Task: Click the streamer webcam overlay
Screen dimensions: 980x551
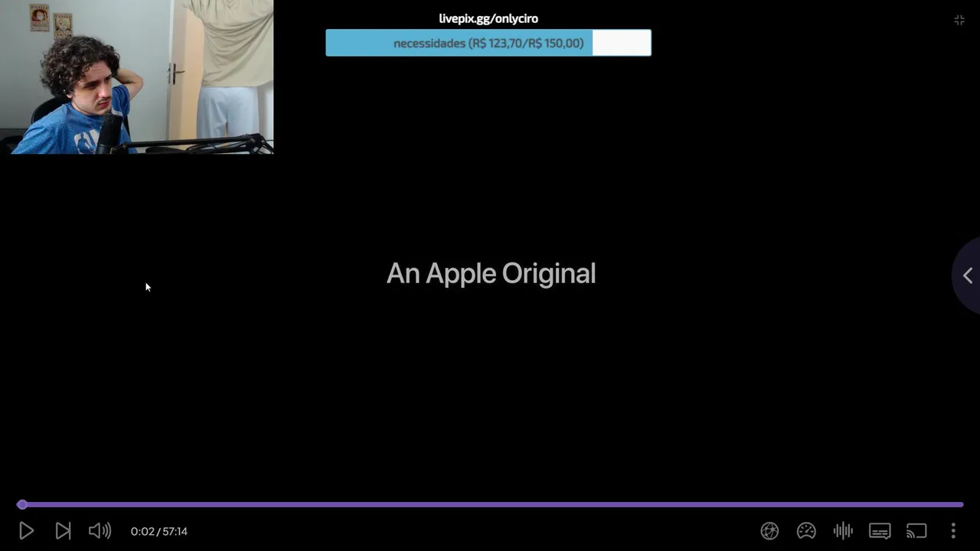Action: (136, 77)
